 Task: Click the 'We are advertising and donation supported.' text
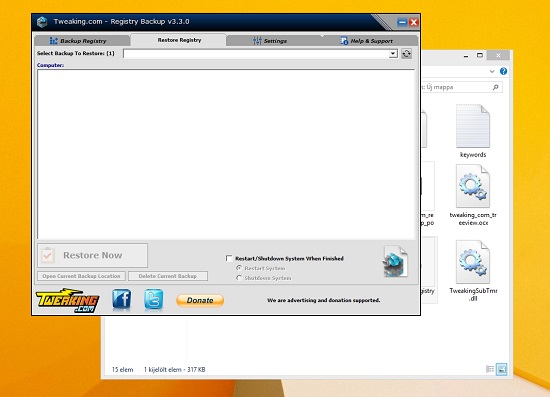[323, 300]
